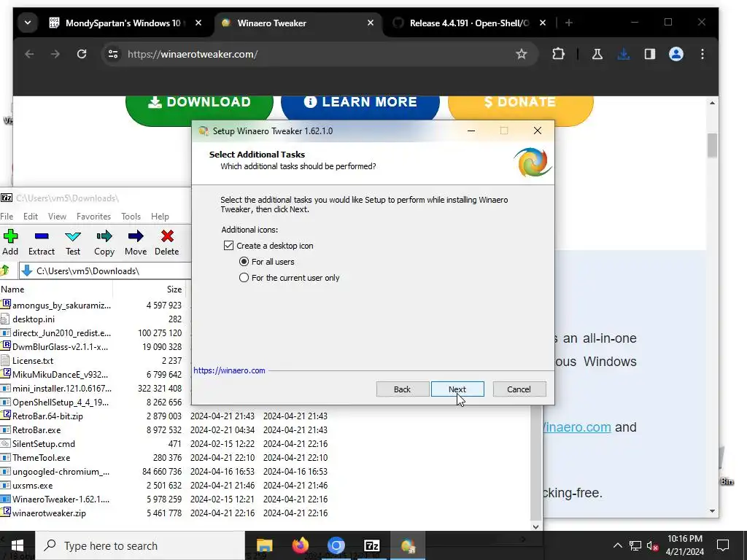The image size is (747, 560).
Task: Switch to the Open-Shell Release tab
Action: coord(469,23)
